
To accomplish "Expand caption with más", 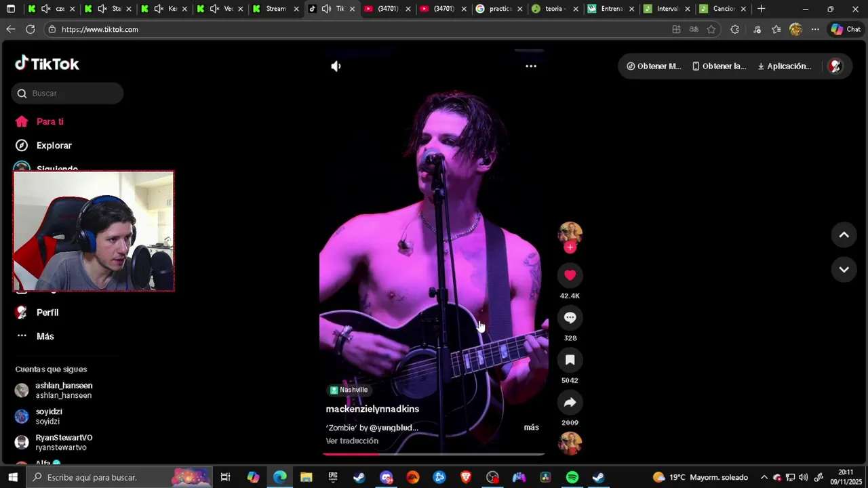I will point(532,428).
